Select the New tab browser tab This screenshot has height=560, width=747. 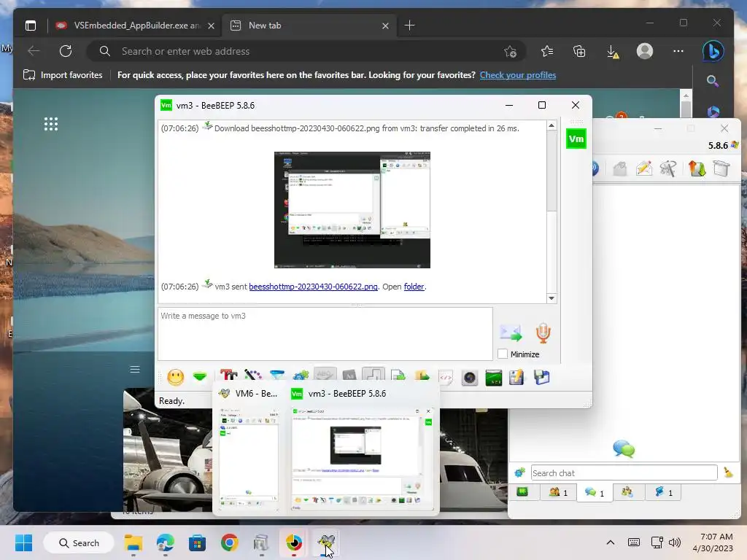pyautogui.click(x=309, y=26)
